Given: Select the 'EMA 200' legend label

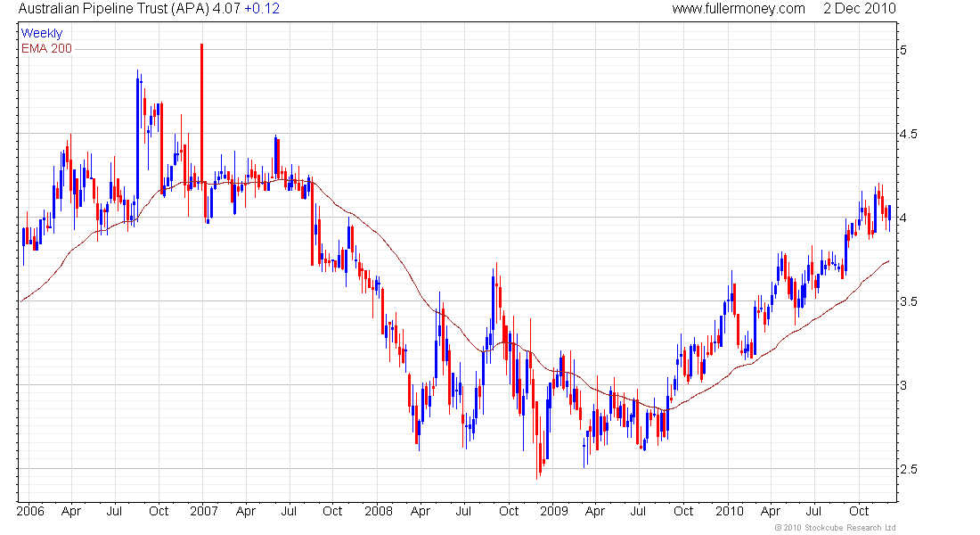Looking at the screenshot, I should [x=46, y=48].
